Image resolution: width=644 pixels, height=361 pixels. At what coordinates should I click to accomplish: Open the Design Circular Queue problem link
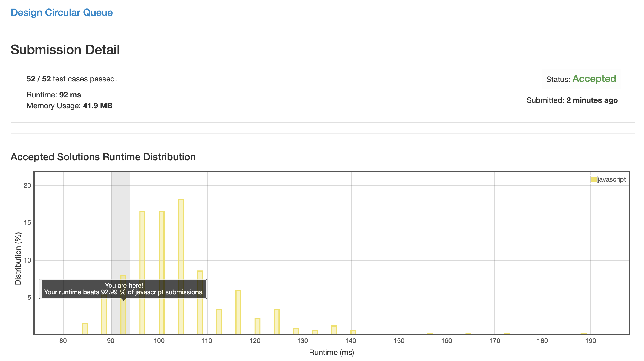(x=62, y=13)
